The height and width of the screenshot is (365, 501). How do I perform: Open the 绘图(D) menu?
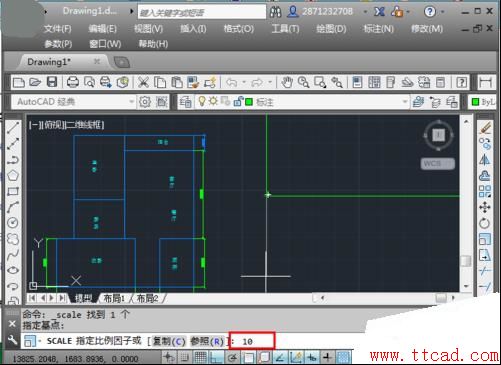(331, 29)
